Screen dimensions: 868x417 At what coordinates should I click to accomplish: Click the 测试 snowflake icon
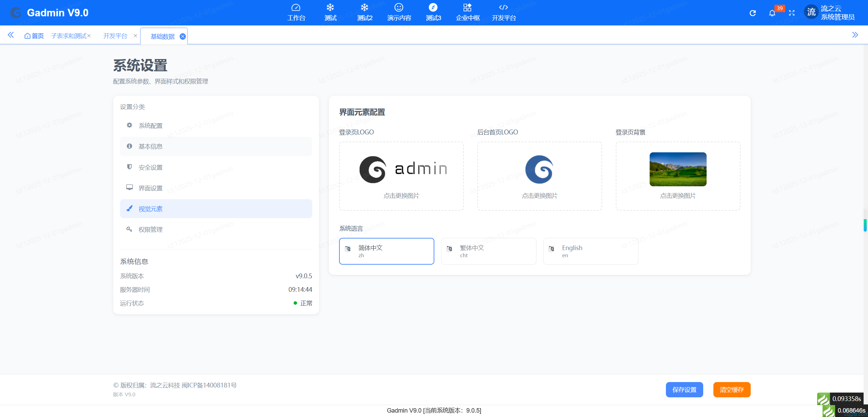point(330,12)
